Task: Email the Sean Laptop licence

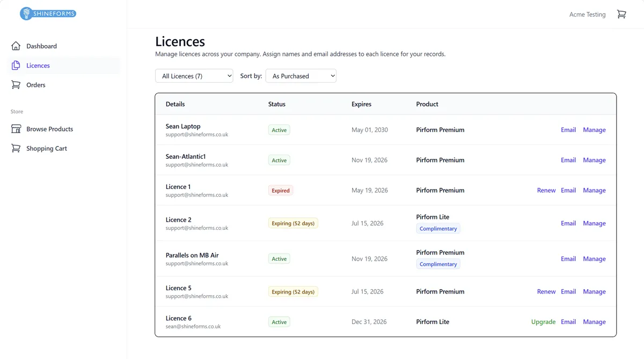Action: pyautogui.click(x=568, y=130)
